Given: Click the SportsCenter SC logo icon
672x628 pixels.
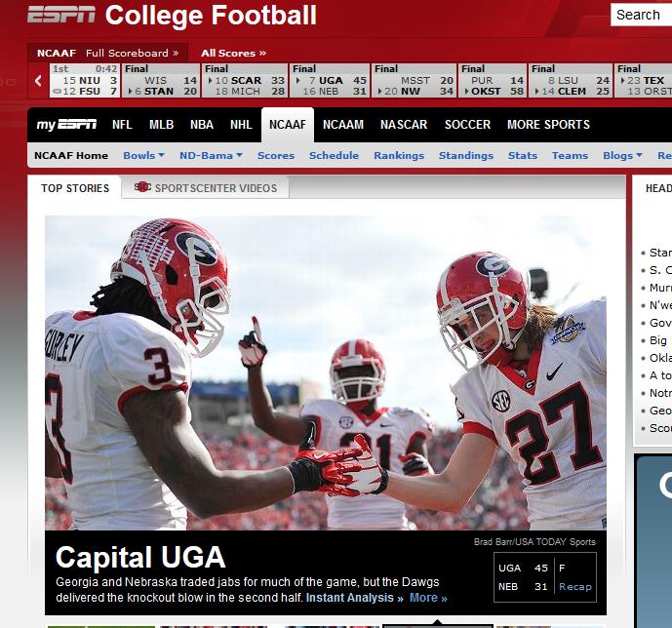Looking at the screenshot, I should click(x=142, y=187).
